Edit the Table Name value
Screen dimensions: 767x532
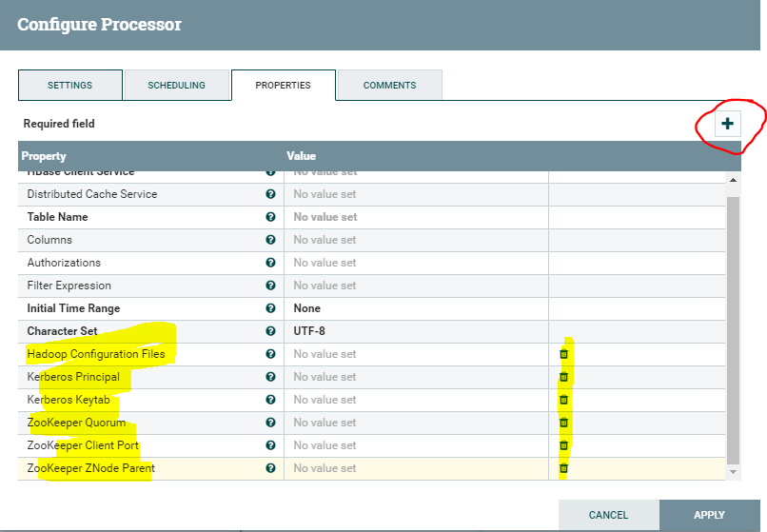pos(416,217)
